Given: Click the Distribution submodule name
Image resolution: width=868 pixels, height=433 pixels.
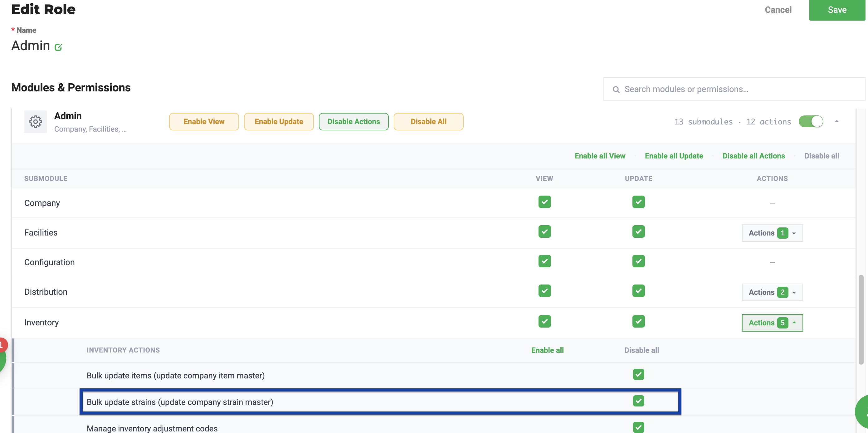Looking at the screenshot, I should pyautogui.click(x=46, y=292).
